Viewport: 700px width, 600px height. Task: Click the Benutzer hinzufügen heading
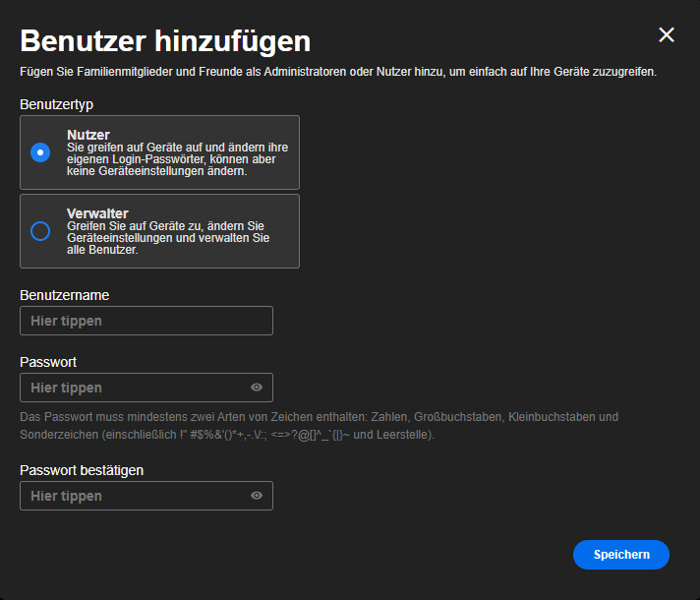165,41
